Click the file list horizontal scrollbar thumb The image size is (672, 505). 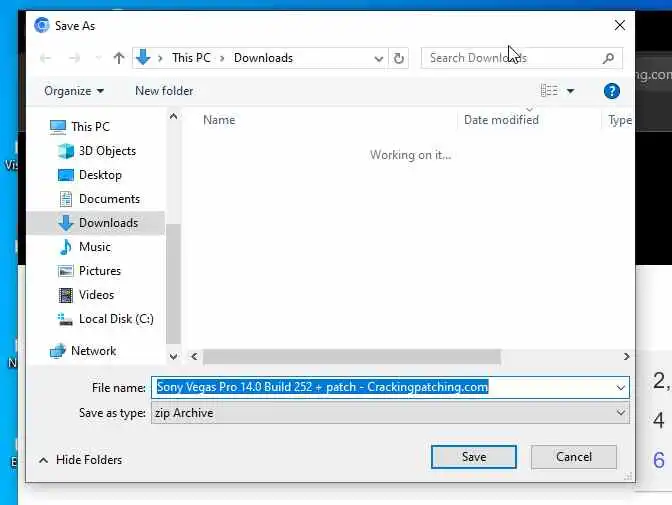tap(351, 357)
